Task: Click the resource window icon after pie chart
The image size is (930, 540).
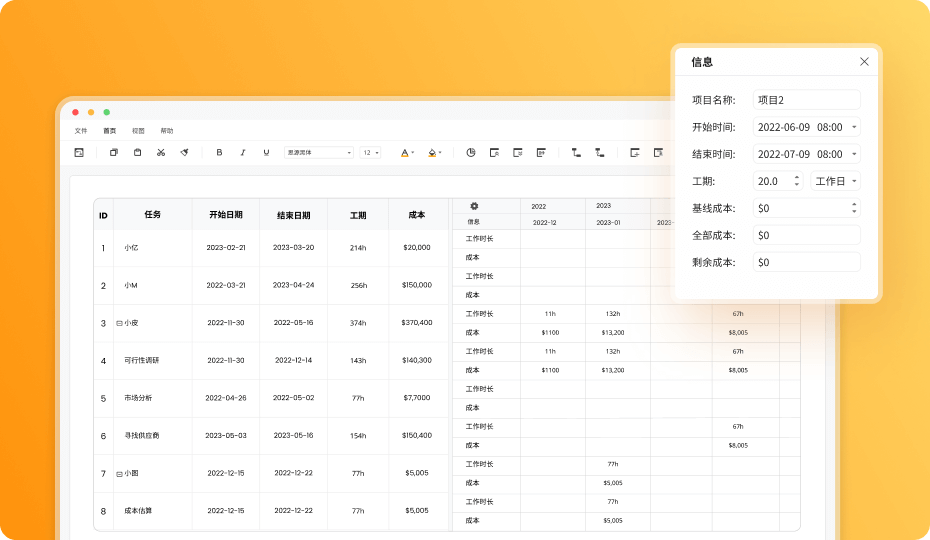Action: click(494, 153)
